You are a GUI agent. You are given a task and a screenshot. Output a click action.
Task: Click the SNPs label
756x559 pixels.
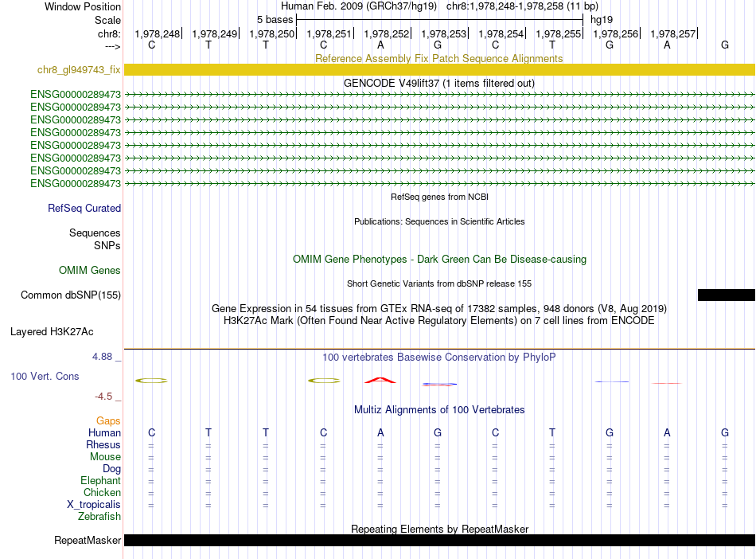107,245
